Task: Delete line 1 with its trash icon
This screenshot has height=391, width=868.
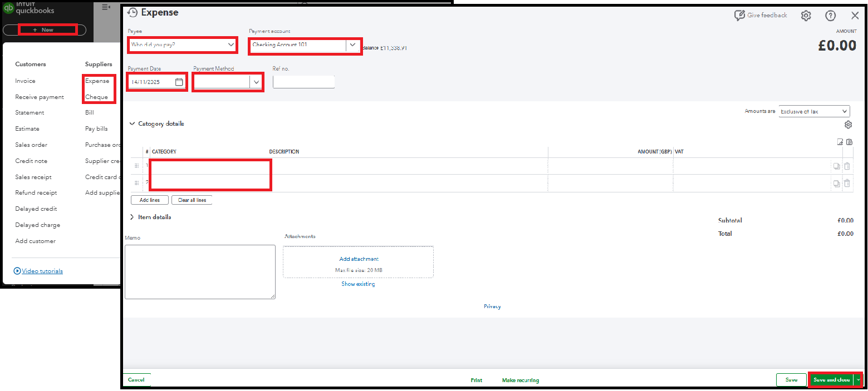Action: [x=847, y=166]
